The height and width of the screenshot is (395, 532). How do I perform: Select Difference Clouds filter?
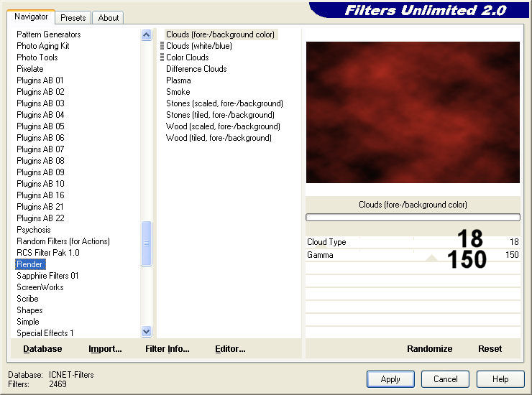pos(196,69)
